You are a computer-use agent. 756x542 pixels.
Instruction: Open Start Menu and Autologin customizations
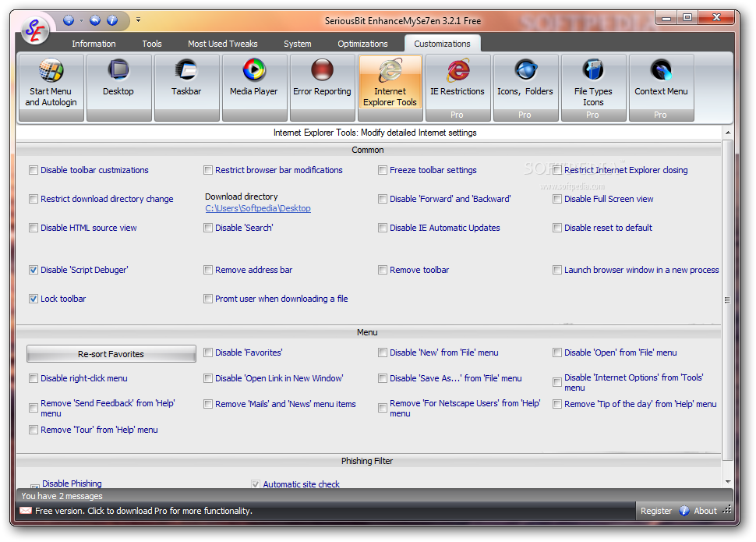51,87
